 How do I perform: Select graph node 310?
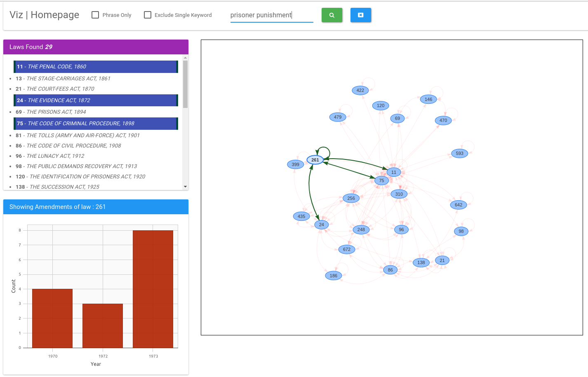(x=399, y=194)
